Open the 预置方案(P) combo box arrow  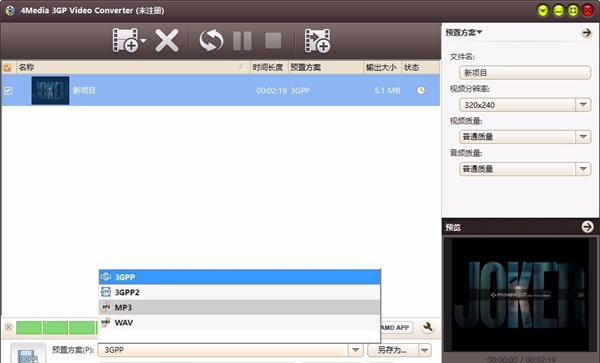pos(355,350)
